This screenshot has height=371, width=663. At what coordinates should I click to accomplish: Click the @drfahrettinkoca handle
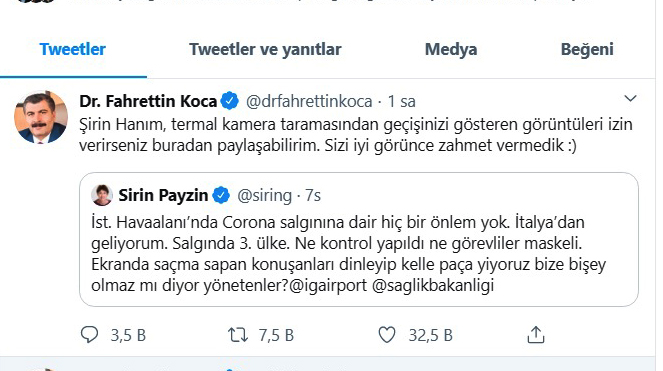[309, 102]
